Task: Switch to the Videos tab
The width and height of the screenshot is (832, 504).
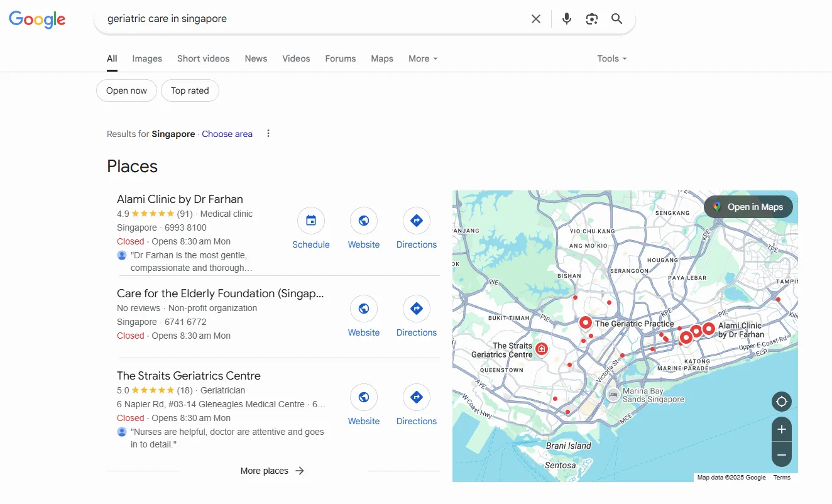Action: [x=296, y=58]
